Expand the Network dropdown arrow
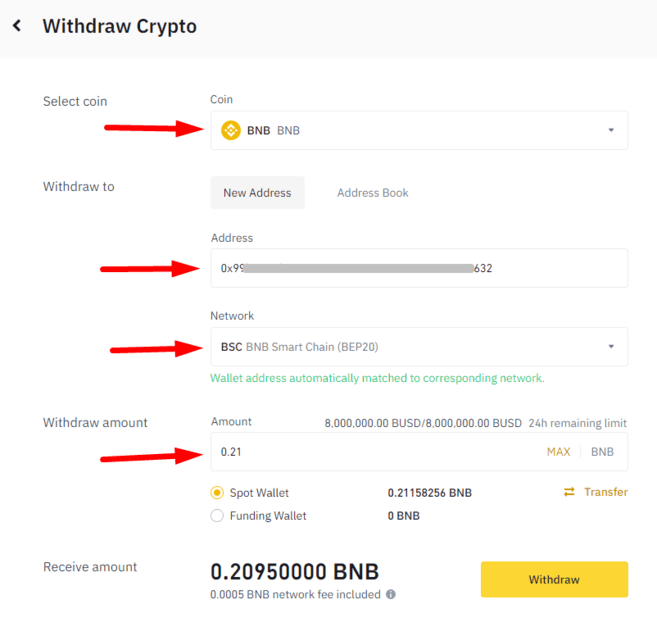This screenshot has height=618, width=657. (611, 346)
